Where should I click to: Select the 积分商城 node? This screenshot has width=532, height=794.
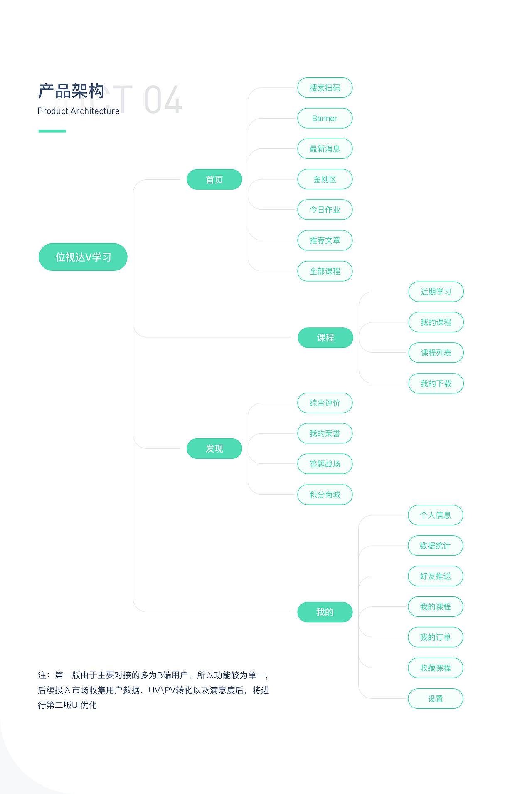[325, 495]
